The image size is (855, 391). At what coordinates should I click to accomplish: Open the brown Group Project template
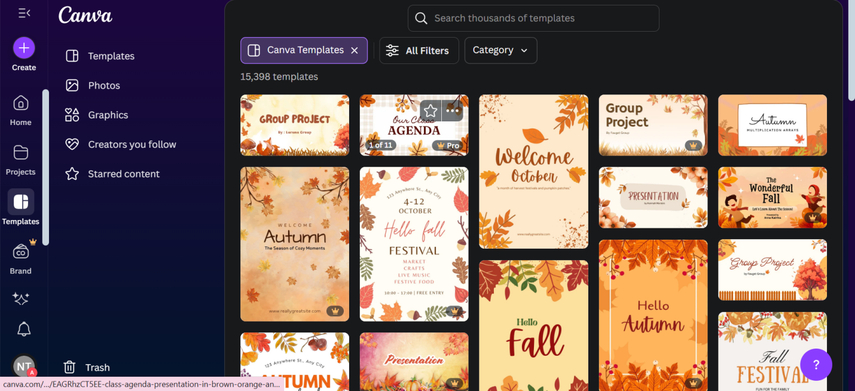653,125
